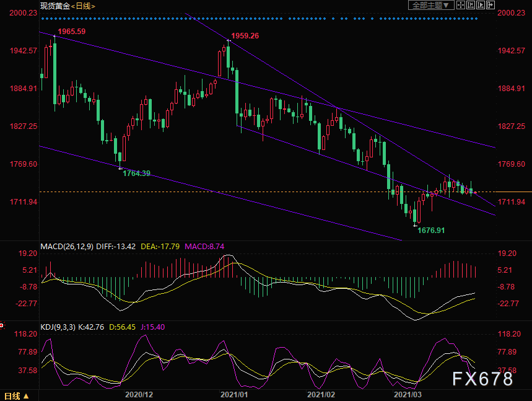Click the 2021/01 date on time axis

pyautogui.click(x=234, y=395)
